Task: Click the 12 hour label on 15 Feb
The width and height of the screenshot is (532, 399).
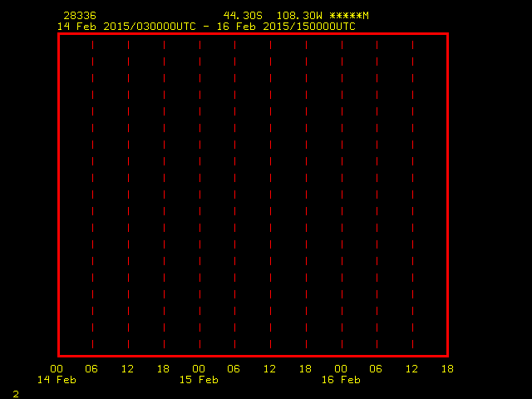Action: pos(269,369)
